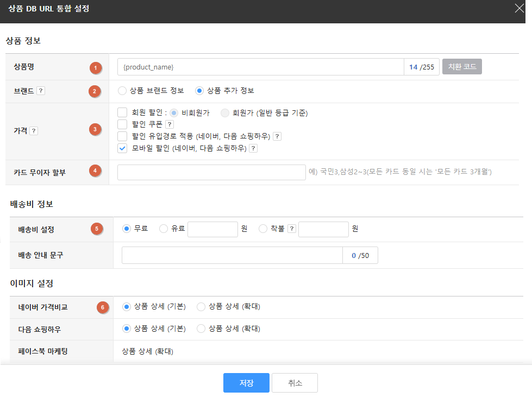Click help icon beside 할인 유입경로 적용
The height and width of the screenshot is (404, 532).
coord(277,136)
